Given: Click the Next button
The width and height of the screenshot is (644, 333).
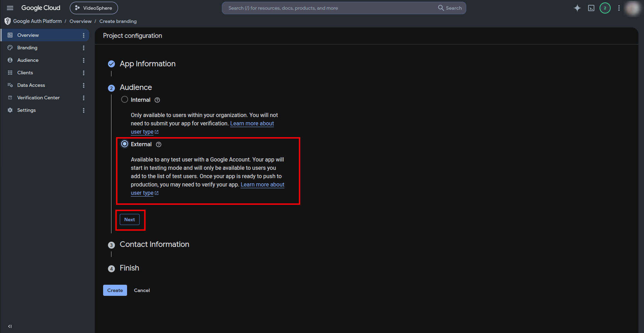Looking at the screenshot, I should 129,219.
